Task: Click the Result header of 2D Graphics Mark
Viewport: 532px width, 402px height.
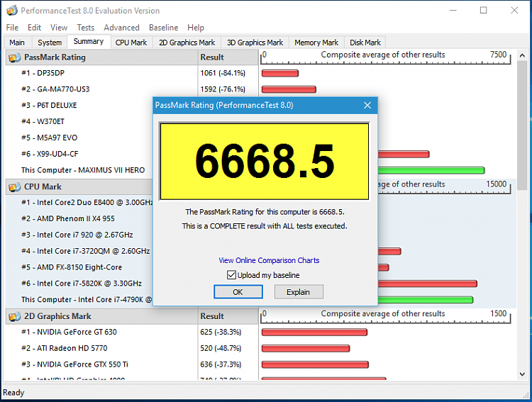Action: coord(228,316)
